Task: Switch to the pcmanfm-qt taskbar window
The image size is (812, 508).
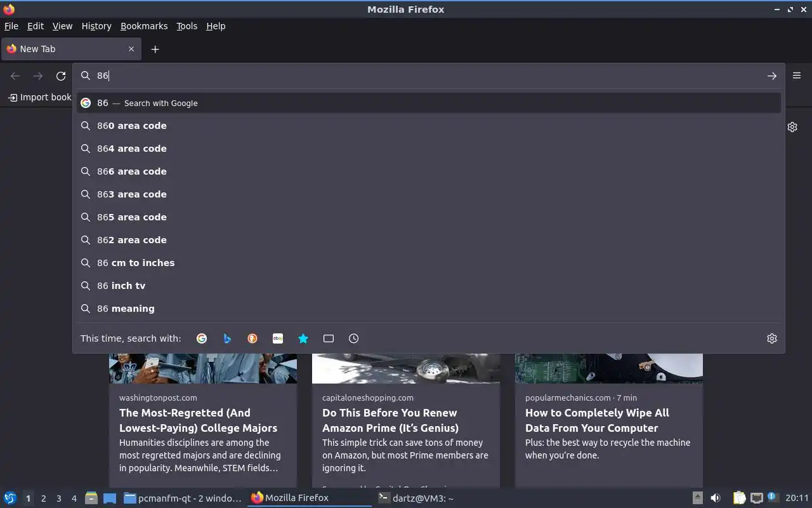Action: (x=183, y=498)
